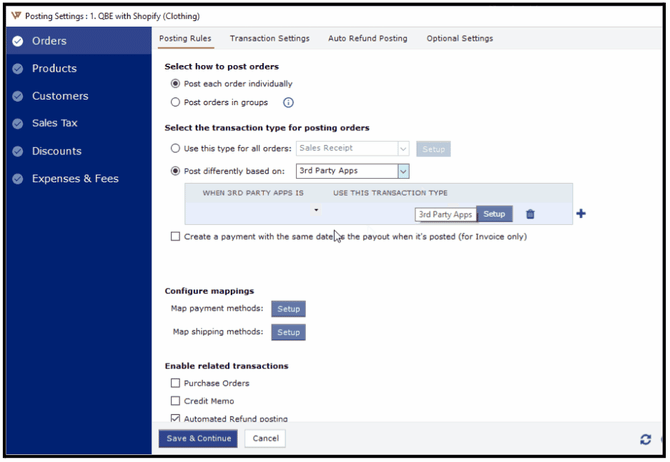Image resolution: width=670 pixels, height=462 pixels.
Task: Go to Orders section in sidebar
Action: 79,41
